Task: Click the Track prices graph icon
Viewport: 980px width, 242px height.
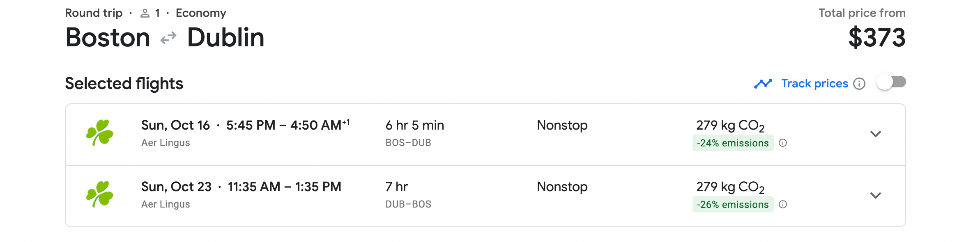Action: tap(763, 84)
